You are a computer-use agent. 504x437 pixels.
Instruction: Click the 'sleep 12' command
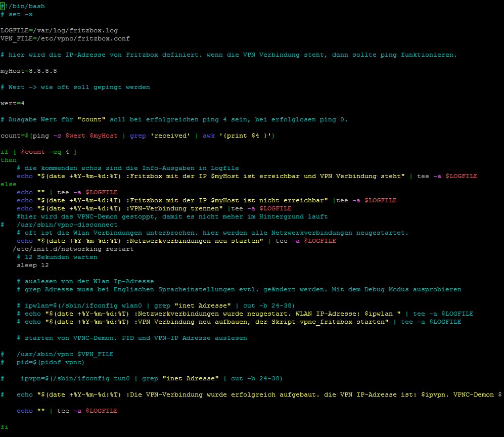[x=33, y=266]
